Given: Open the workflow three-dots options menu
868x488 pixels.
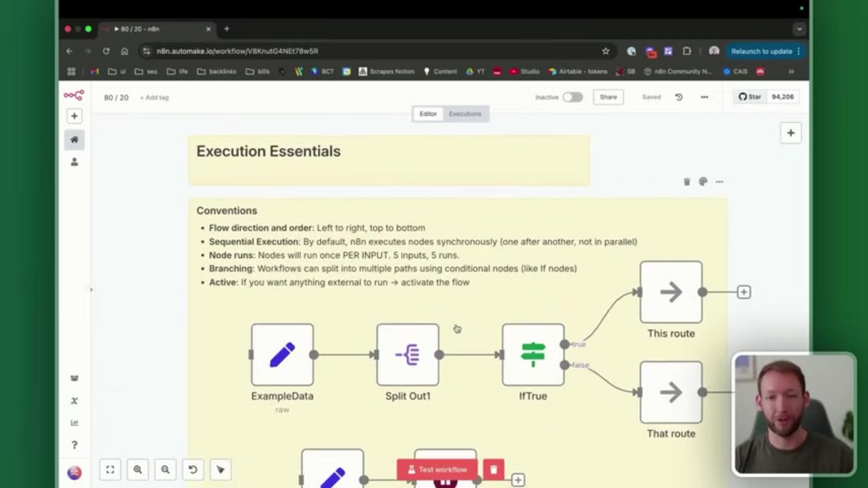Looking at the screenshot, I should point(704,97).
